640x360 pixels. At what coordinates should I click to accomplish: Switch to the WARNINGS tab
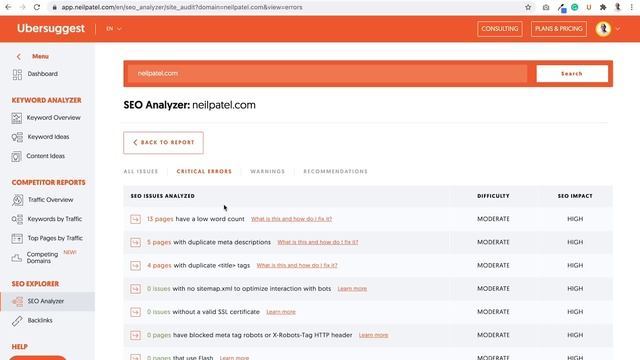click(x=268, y=171)
